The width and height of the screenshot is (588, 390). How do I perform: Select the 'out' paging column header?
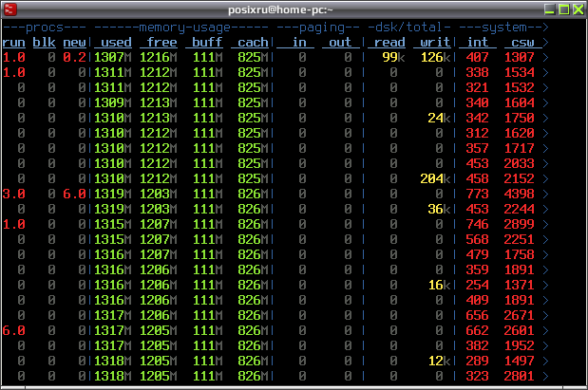[x=341, y=43]
